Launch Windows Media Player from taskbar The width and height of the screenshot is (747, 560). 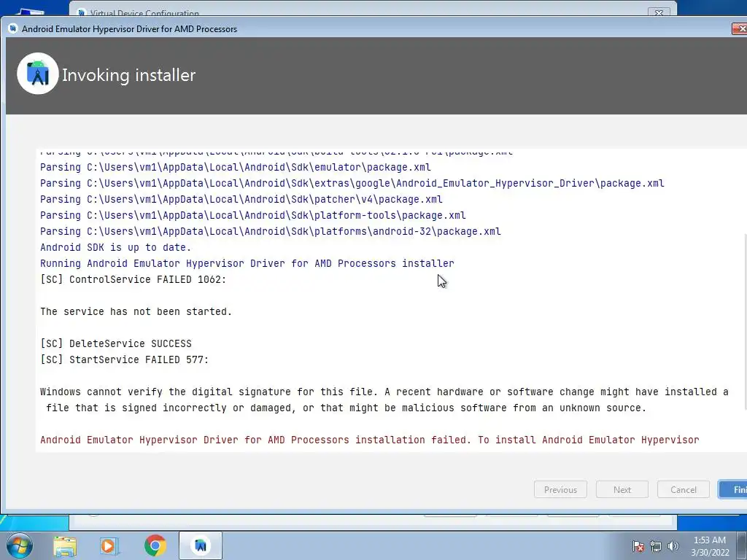109,545
